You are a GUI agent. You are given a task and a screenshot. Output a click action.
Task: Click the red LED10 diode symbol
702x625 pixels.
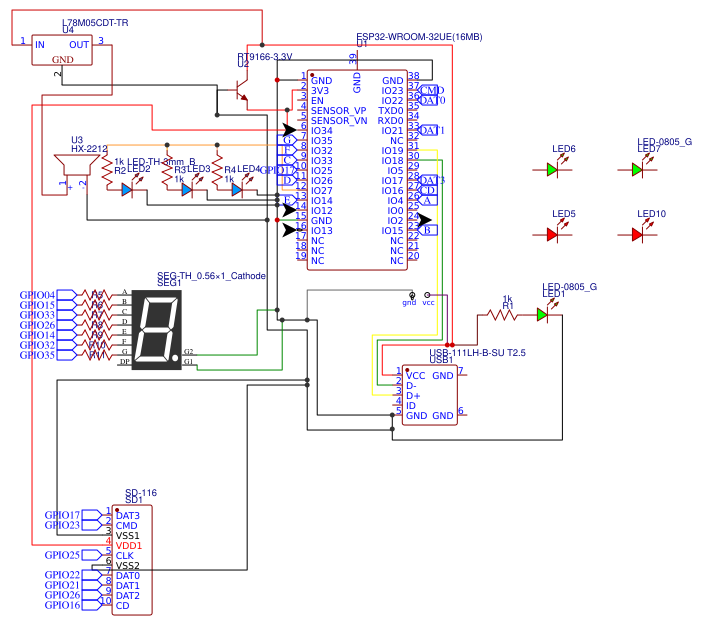[x=637, y=234]
